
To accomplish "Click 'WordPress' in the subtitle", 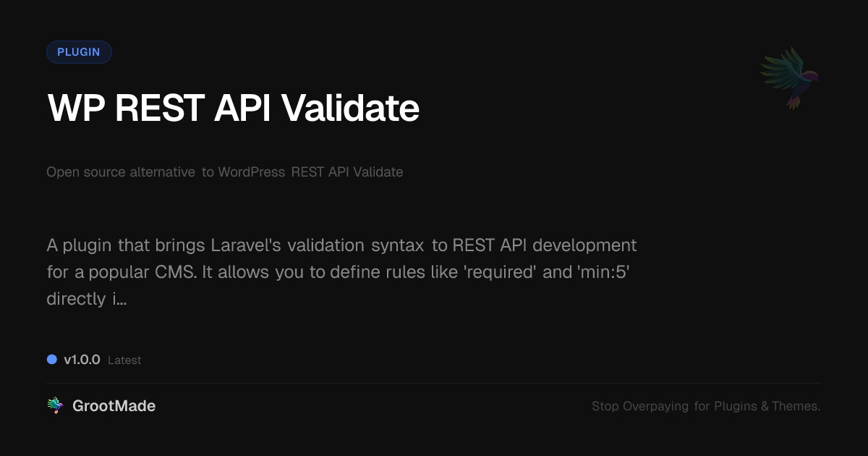I will [251, 172].
